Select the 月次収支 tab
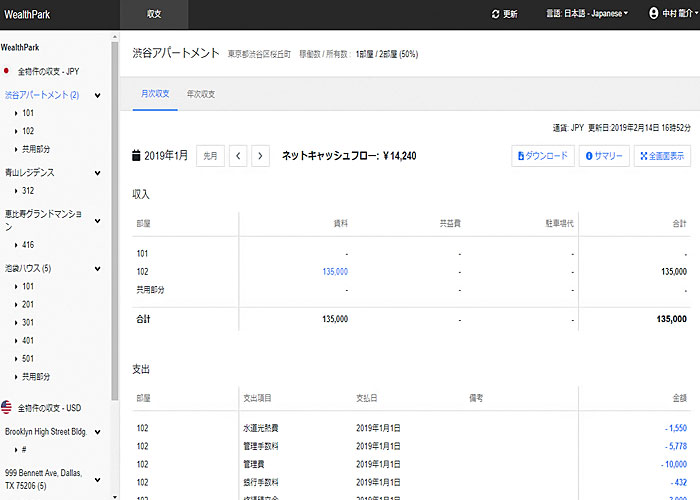 [x=153, y=93]
